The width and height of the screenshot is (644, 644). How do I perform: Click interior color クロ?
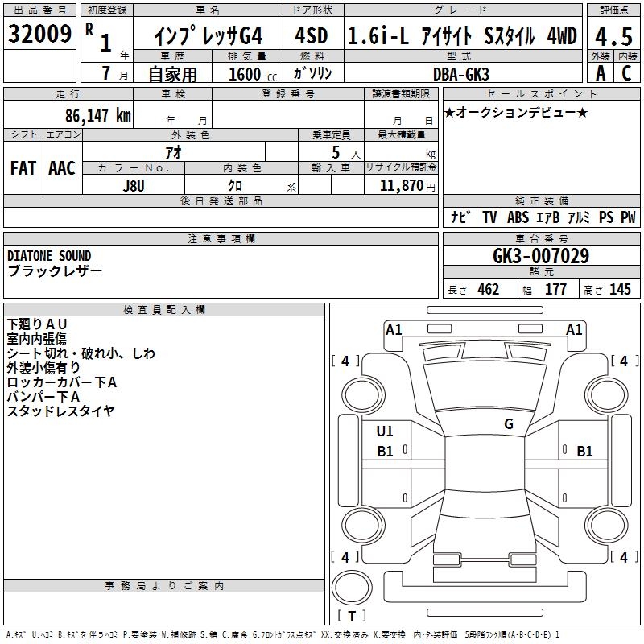coord(235,186)
